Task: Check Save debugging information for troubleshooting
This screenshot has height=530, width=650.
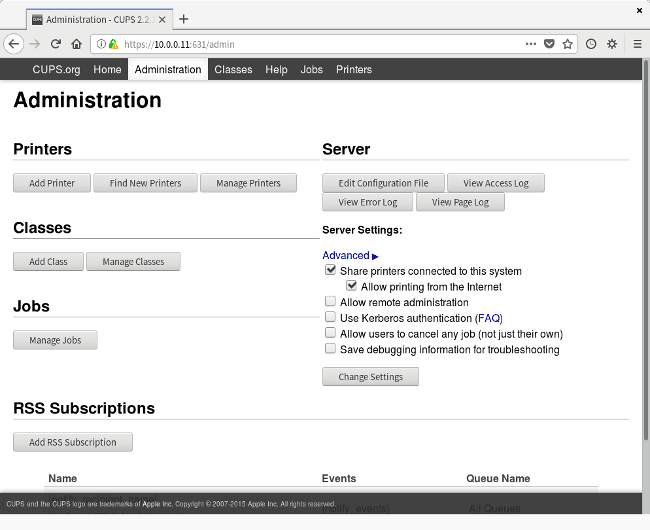Action: pyautogui.click(x=331, y=349)
